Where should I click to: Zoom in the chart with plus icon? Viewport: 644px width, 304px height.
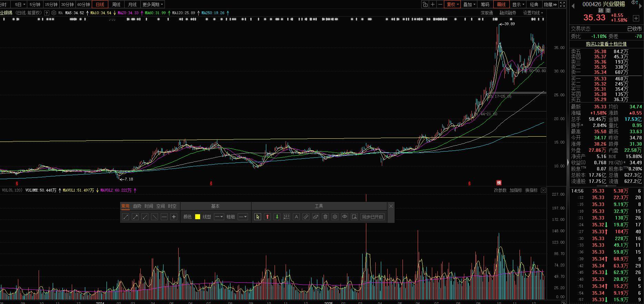(433, 4)
